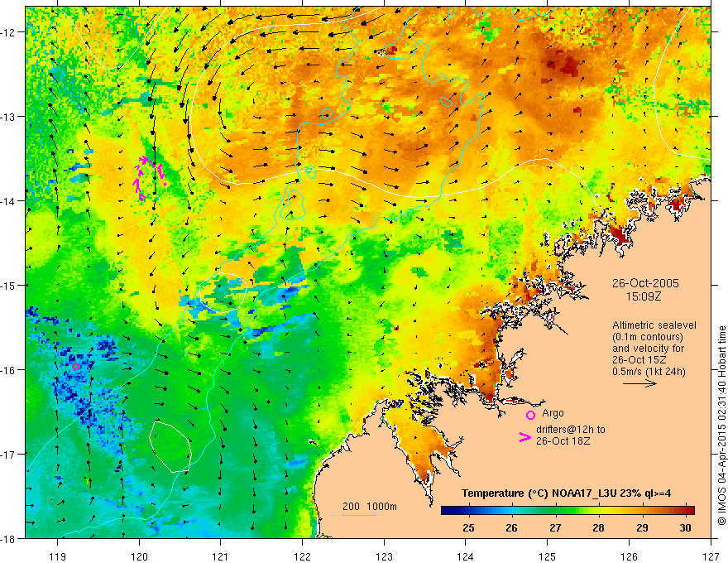Click the latitude axis label -13
This screenshot has height=563, width=728.
point(8,116)
